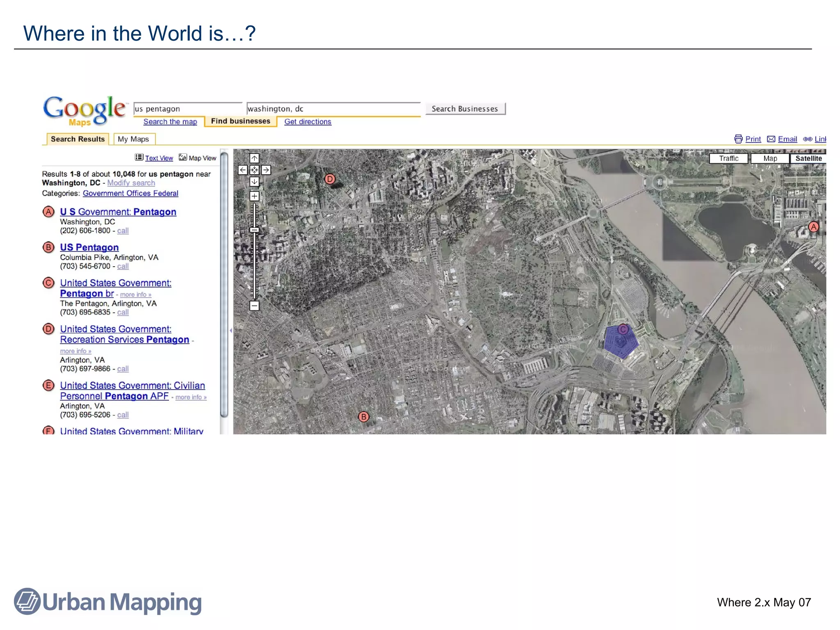Click the D marker icon in results list

(x=48, y=329)
